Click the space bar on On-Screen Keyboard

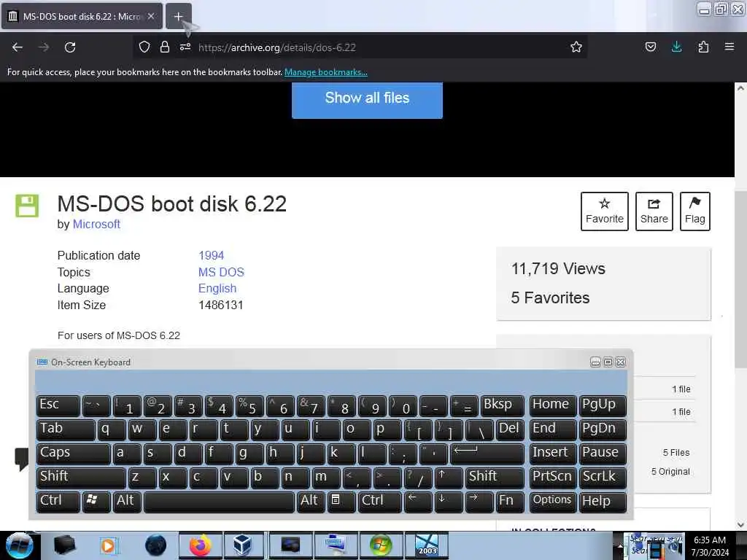[219, 502]
